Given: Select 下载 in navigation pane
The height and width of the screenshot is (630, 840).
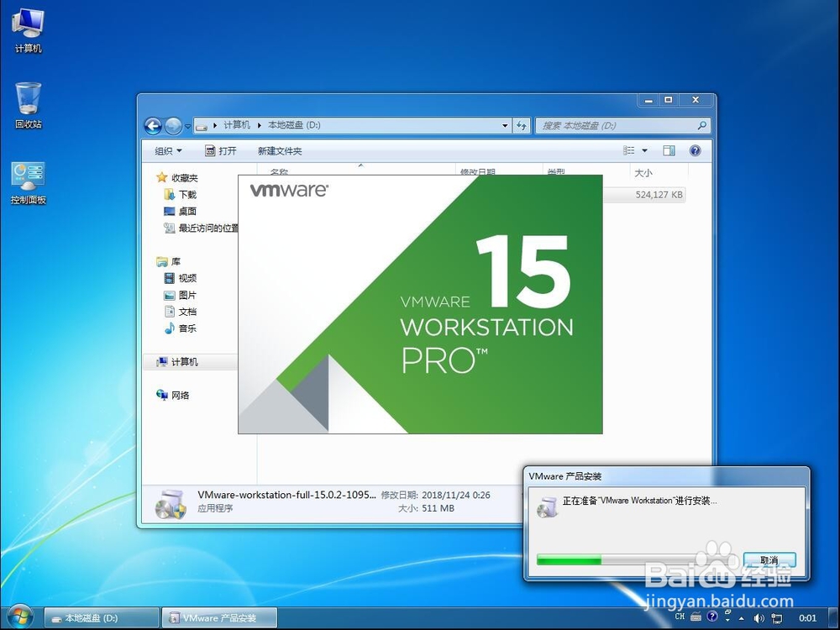Looking at the screenshot, I should coord(181,195).
